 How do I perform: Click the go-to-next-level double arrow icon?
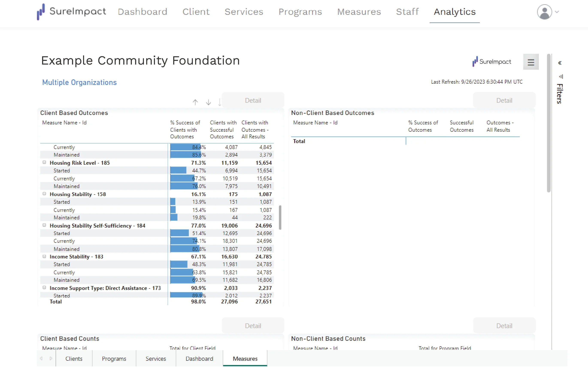coord(220,102)
